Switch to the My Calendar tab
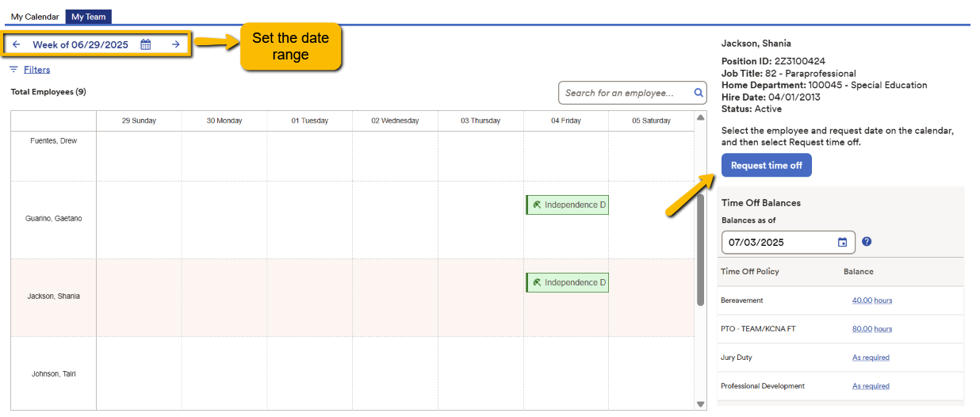 coord(35,17)
